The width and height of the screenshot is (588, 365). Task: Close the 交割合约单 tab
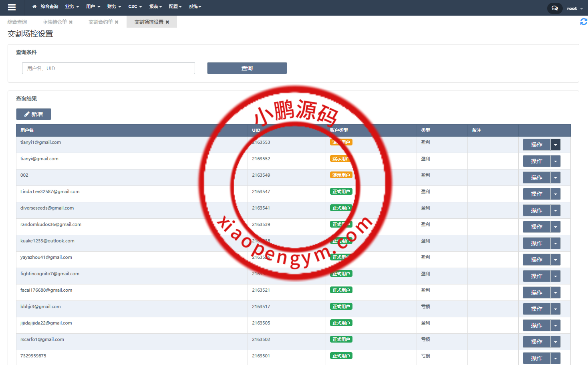click(117, 22)
